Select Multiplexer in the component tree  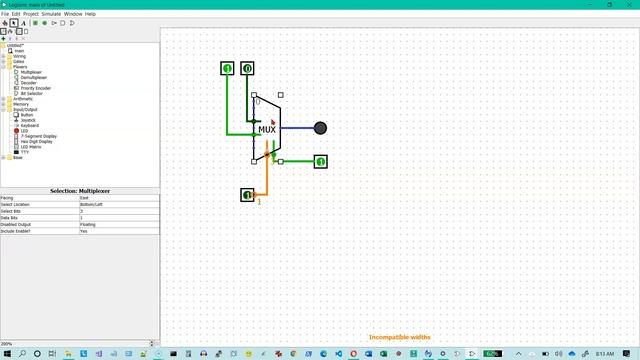coord(31,72)
